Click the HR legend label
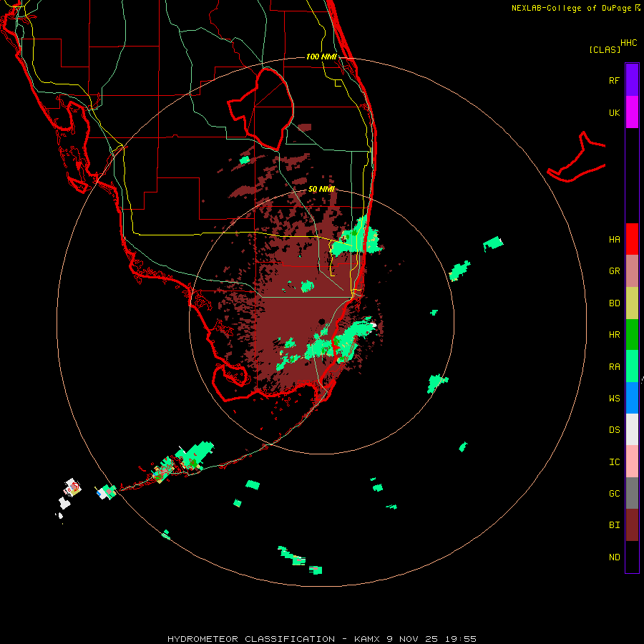The width and height of the screenshot is (644, 644). tap(614, 335)
